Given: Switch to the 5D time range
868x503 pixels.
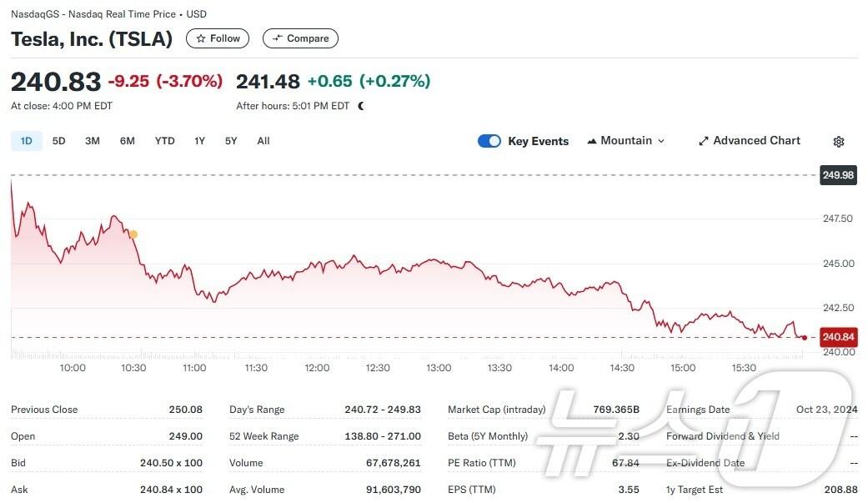Looking at the screenshot, I should point(58,141).
